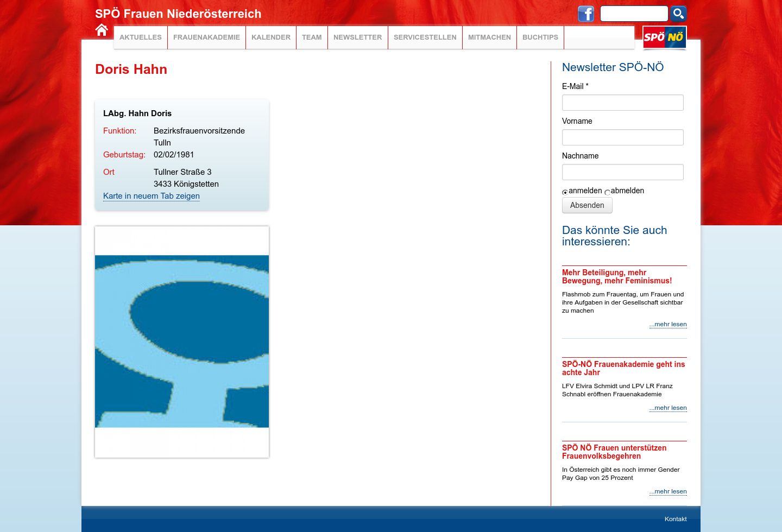Select the LAbg. Hahn Doris name text
Screen dimensions: 782x532
(x=137, y=113)
